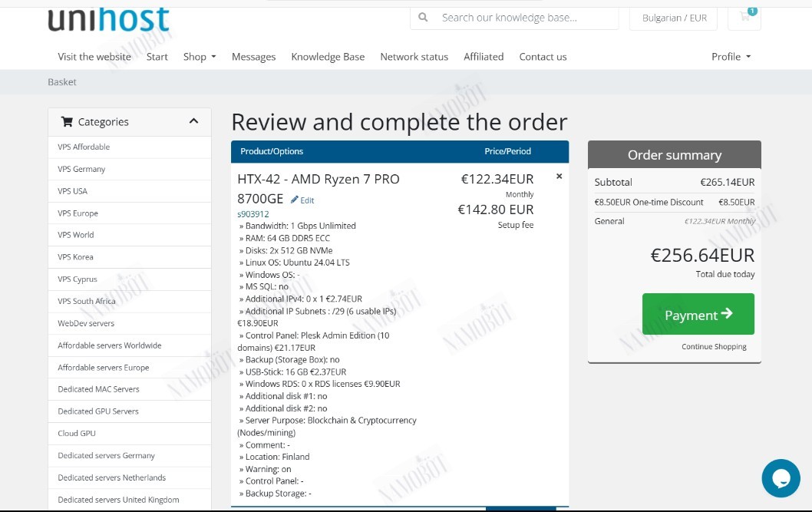Click the unihost logo
812x512 pixels.
coord(108,18)
